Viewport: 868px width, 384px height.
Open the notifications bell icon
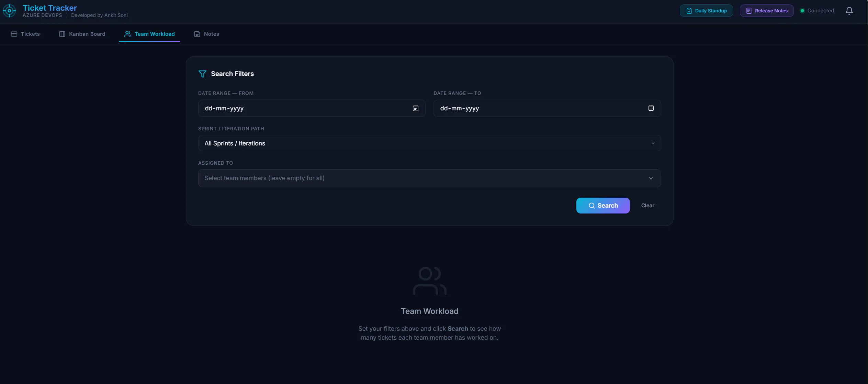pyautogui.click(x=849, y=11)
